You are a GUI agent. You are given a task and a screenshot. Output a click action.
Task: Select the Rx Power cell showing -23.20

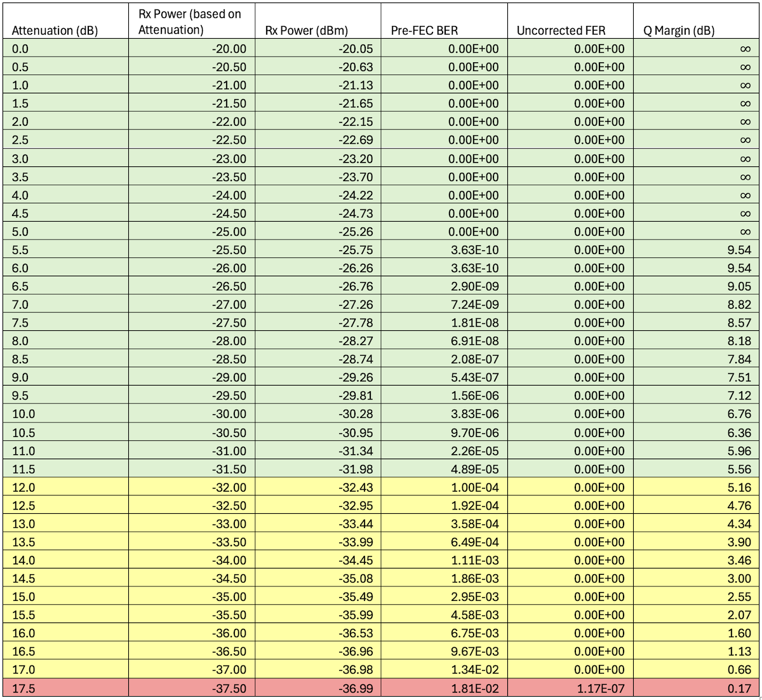(318, 158)
